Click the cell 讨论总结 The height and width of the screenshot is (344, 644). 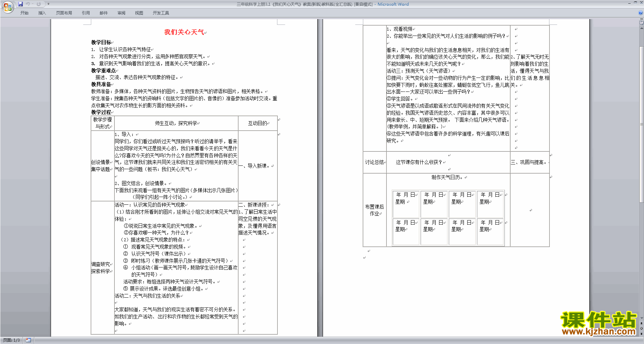pyautogui.click(x=375, y=162)
